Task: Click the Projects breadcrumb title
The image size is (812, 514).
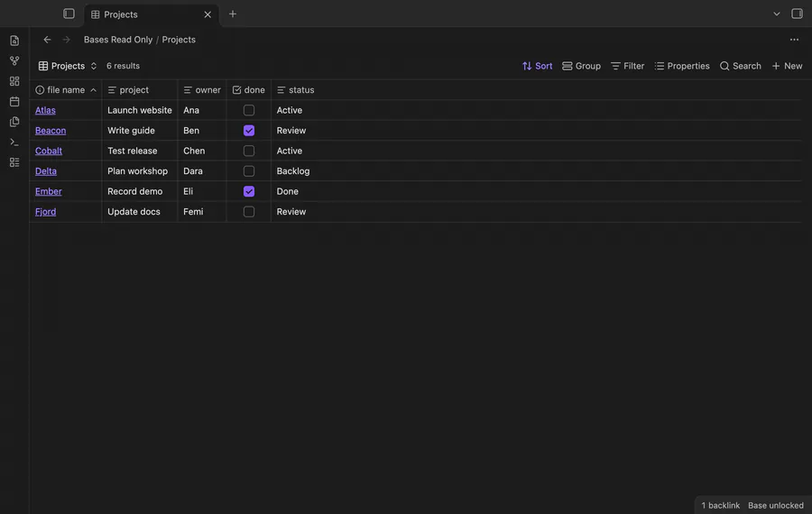Action: click(179, 40)
